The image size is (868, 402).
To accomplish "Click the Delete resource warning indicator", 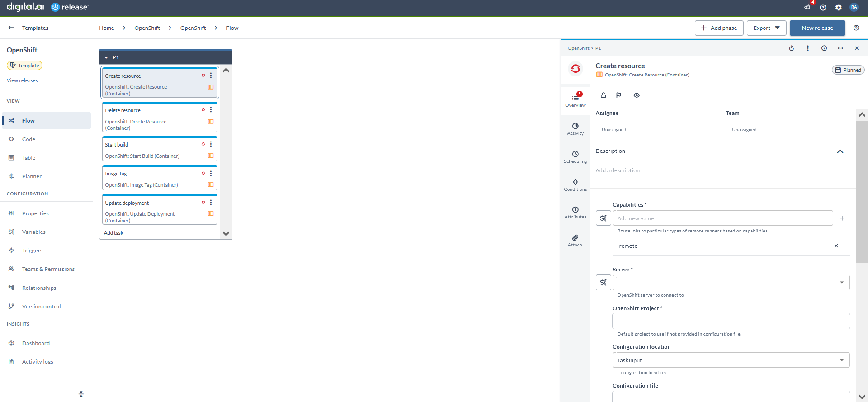I will (x=203, y=110).
